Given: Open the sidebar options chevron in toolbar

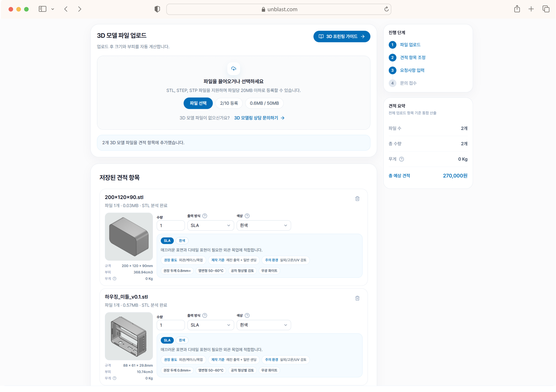Looking at the screenshot, I should coord(53,9).
